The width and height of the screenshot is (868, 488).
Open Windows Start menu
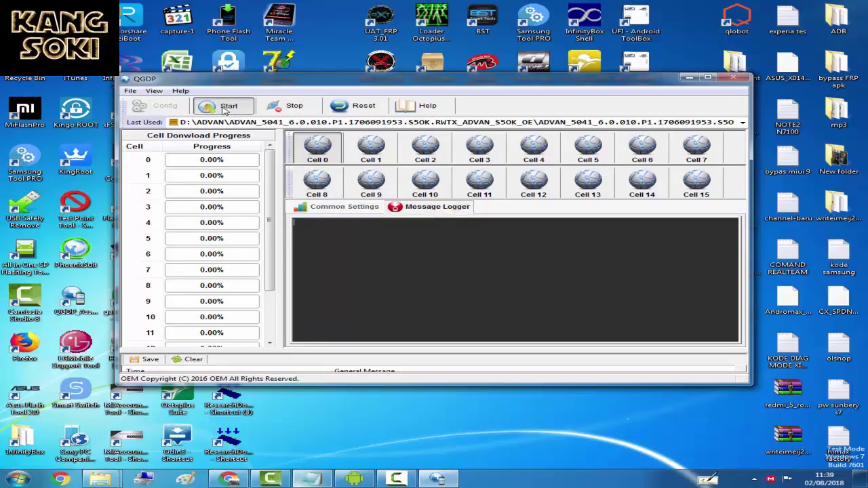[16, 479]
